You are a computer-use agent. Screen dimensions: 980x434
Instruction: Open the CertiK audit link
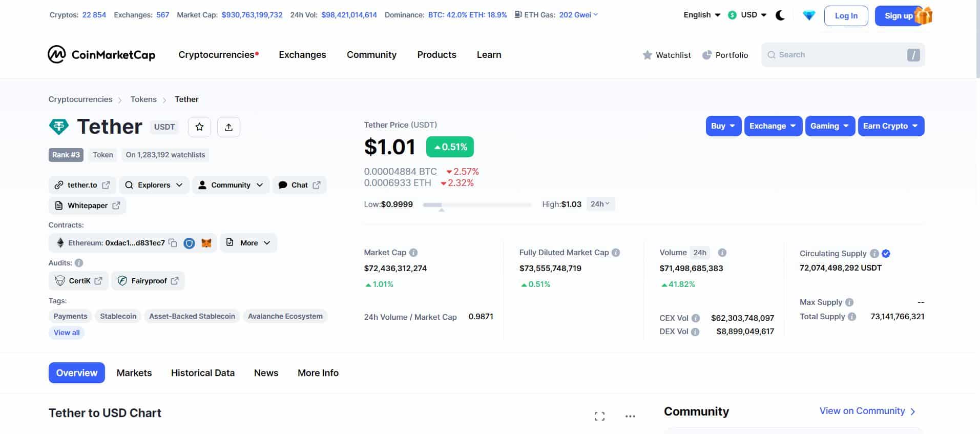tap(78, 281)
